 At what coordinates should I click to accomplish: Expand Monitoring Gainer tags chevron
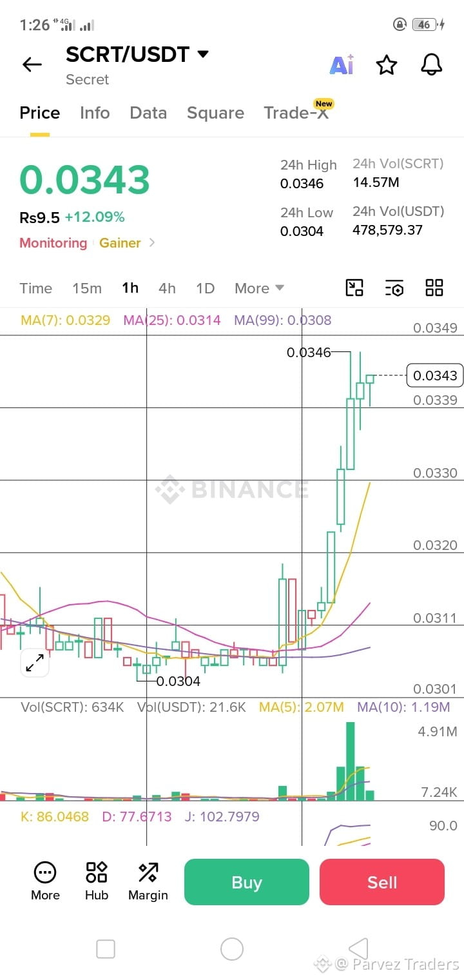pyautogui.click(x=152, y=243)
